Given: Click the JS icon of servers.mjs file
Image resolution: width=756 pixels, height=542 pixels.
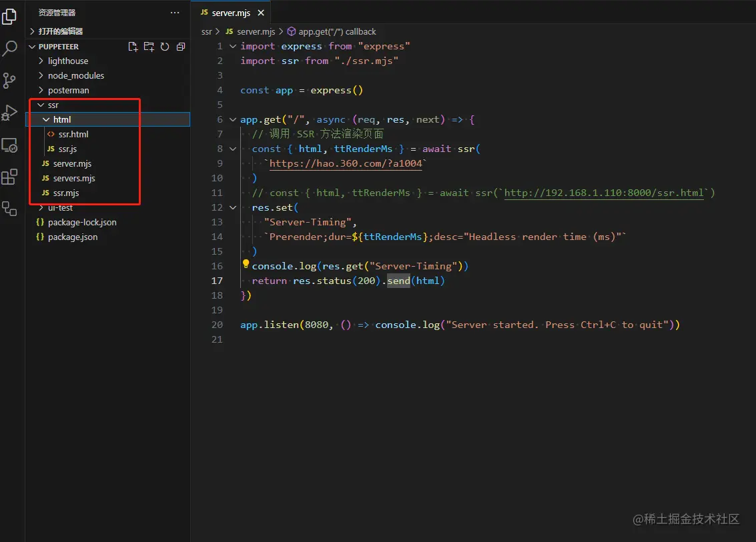Looking at the screenshot, I should click(45, 178).
